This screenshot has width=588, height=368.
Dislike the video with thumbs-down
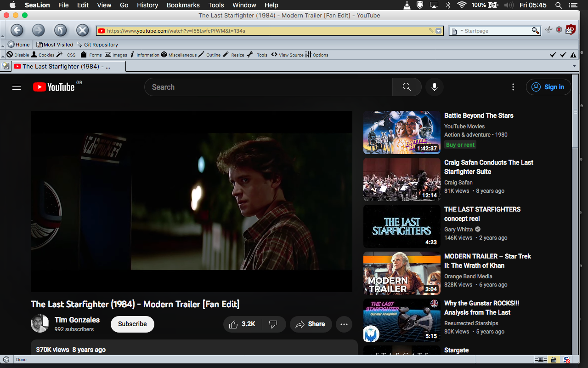[x=273, y=324]
